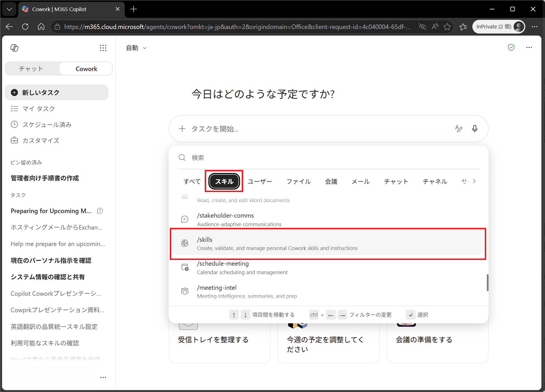Image resolution: width=545 pixels, height=392 pixels.
Task: Click the scheduled clock icon
Action: coord(14,124)
